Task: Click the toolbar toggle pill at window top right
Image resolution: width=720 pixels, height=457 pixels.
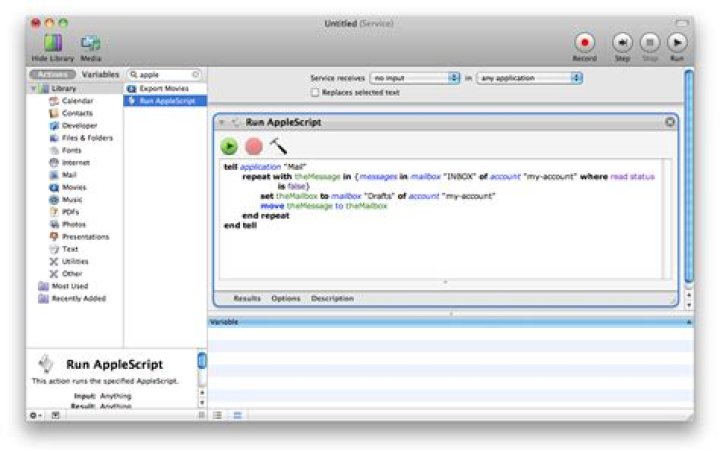Action: (682, 23)
